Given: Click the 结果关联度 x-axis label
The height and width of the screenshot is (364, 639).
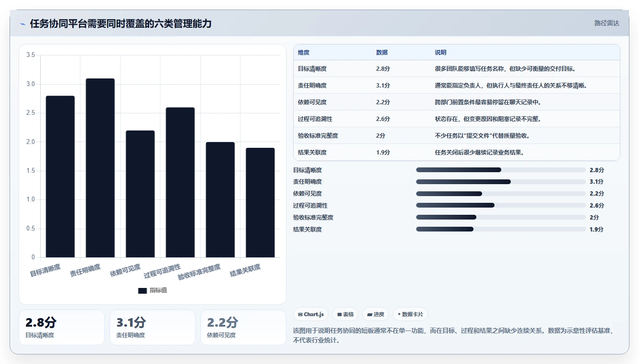Looking at the screenshot, I should click(245, 270).
